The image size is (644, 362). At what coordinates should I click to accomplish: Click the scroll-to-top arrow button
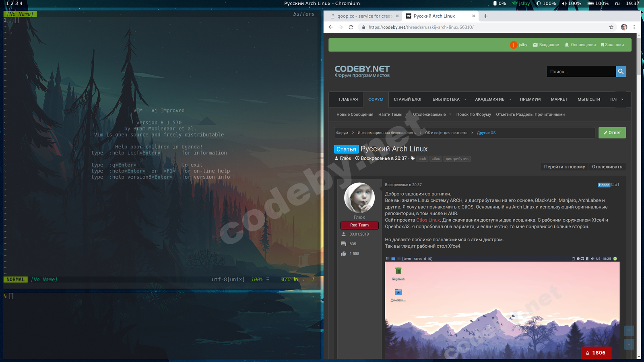click(x=629, y=331)
